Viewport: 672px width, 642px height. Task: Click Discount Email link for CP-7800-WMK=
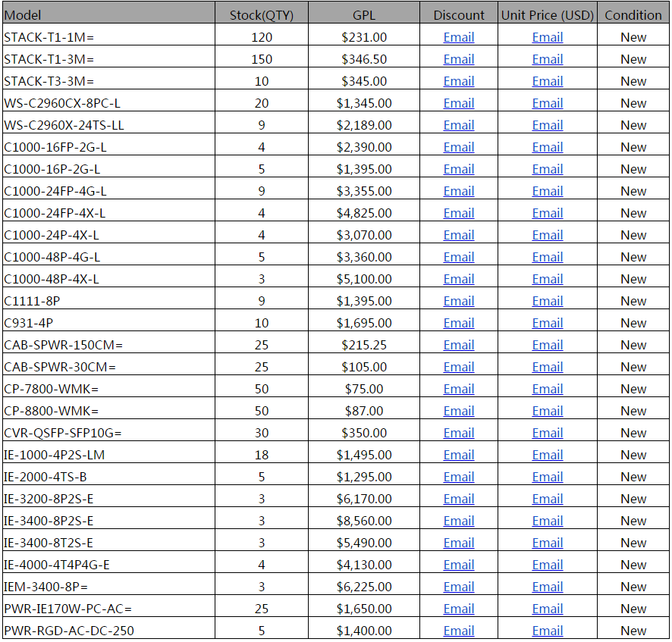click(459, 389)
